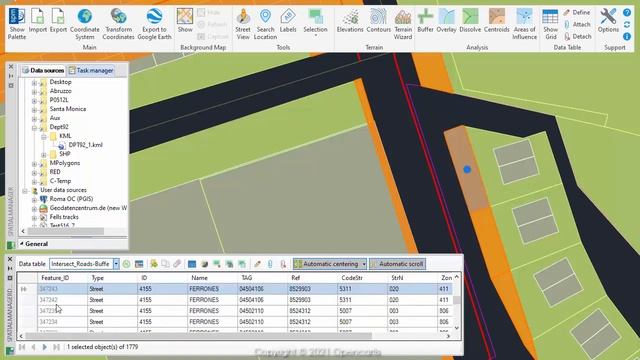Viewport: 640px width, 360px height.
Task: Click the blue help question icon
Action: click(x=627, y=13)
